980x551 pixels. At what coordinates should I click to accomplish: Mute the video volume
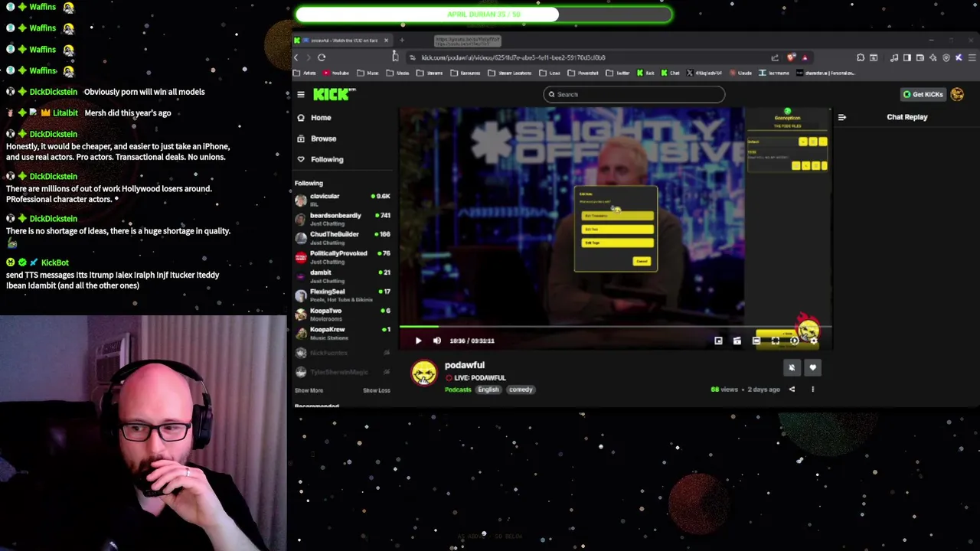(x=437, y=341)
